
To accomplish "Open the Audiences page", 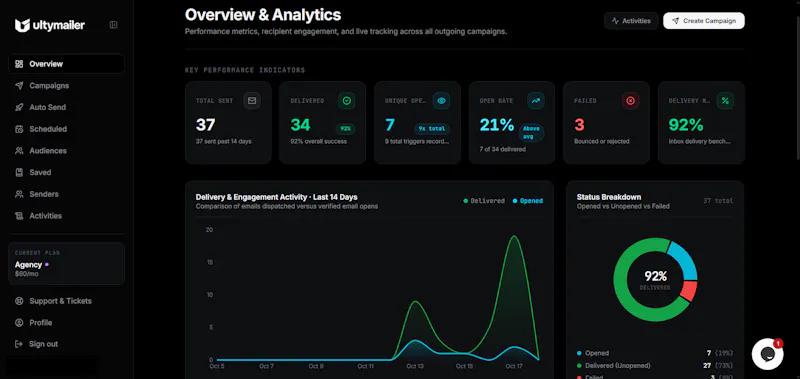I will (x=66, y=151).
